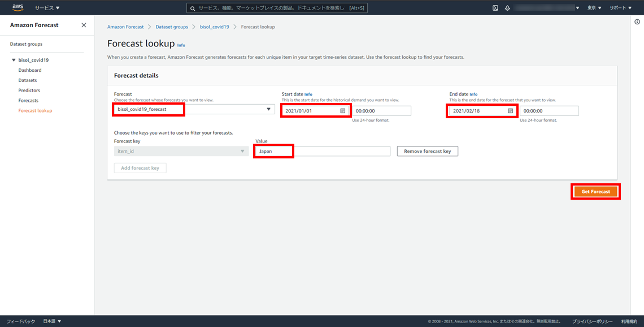This screenshot has height=327, width=644.
Task: Close the Amazon Forecast sidebar panel
Action: [x=84, y=25]
